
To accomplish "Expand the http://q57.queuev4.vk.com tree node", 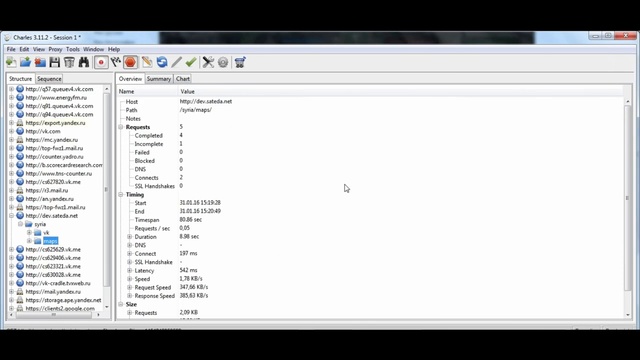I will [11, 89].
